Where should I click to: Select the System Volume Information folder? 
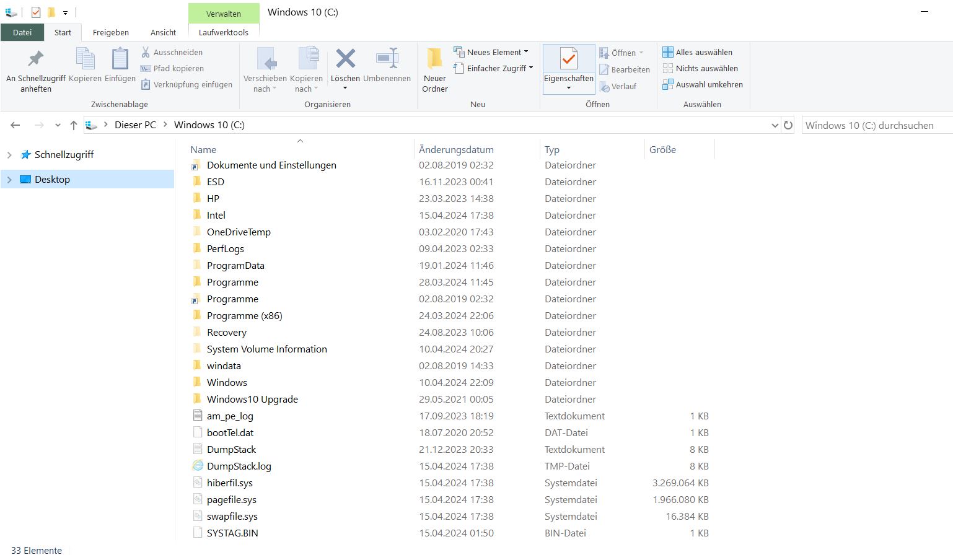(267, 349)
